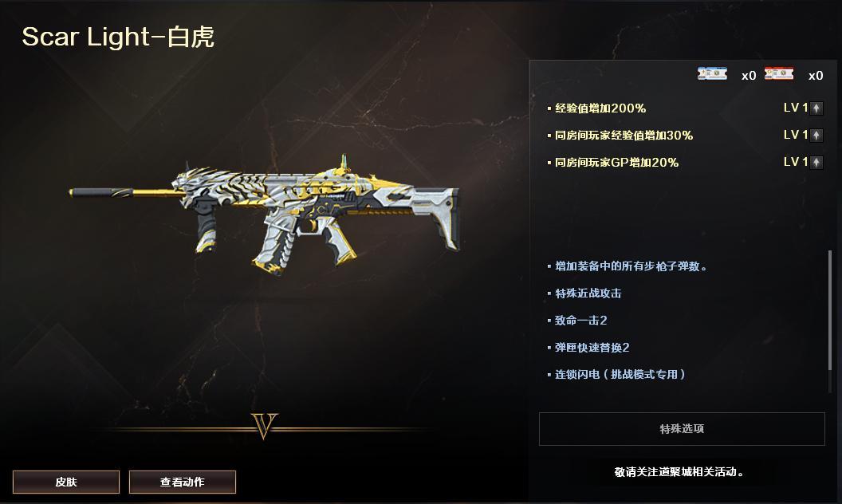Click the level-up arrow for 同房间玩家GP增加20%

pos(816,162)
